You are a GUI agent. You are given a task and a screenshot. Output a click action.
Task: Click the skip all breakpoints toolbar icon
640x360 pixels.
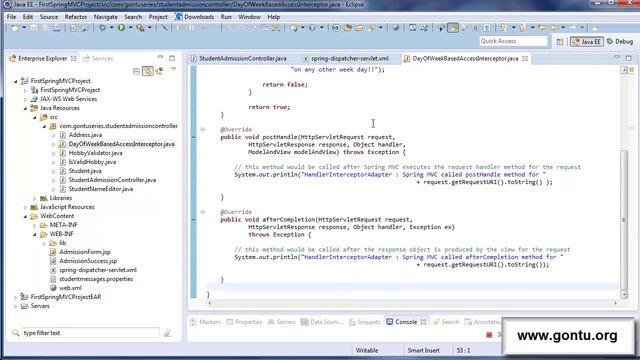tap(164, 28)
